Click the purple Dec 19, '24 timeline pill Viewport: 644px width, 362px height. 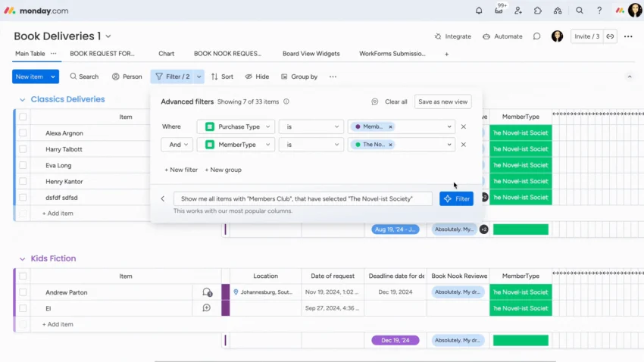coord(395,340)
